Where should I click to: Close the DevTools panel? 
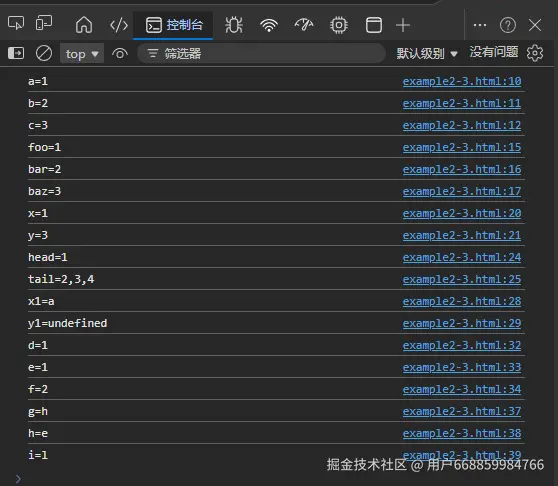pos(535,25)
